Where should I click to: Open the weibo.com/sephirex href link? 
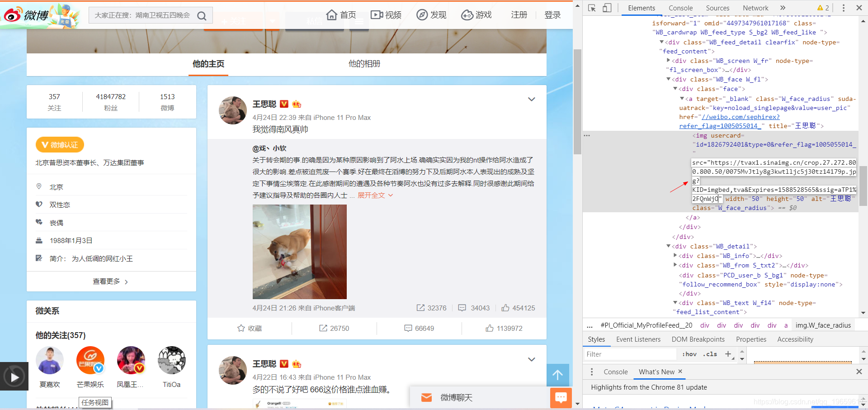click(741, 117)
